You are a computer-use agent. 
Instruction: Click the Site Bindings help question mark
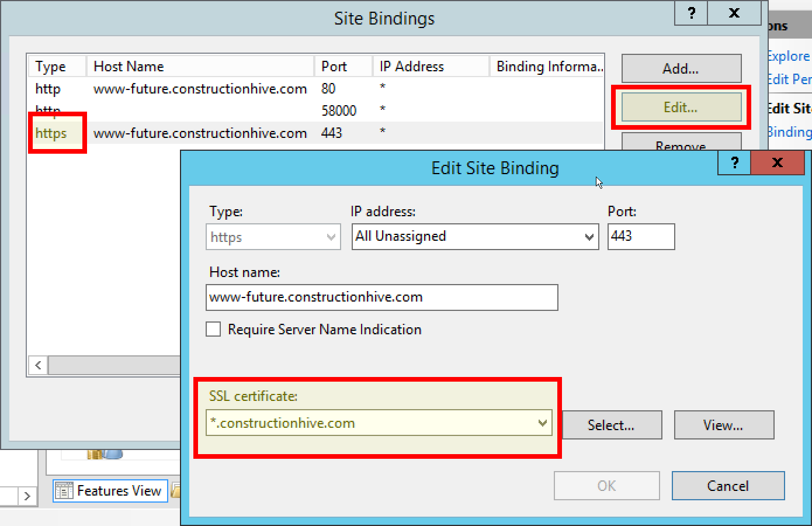[691, 13]
